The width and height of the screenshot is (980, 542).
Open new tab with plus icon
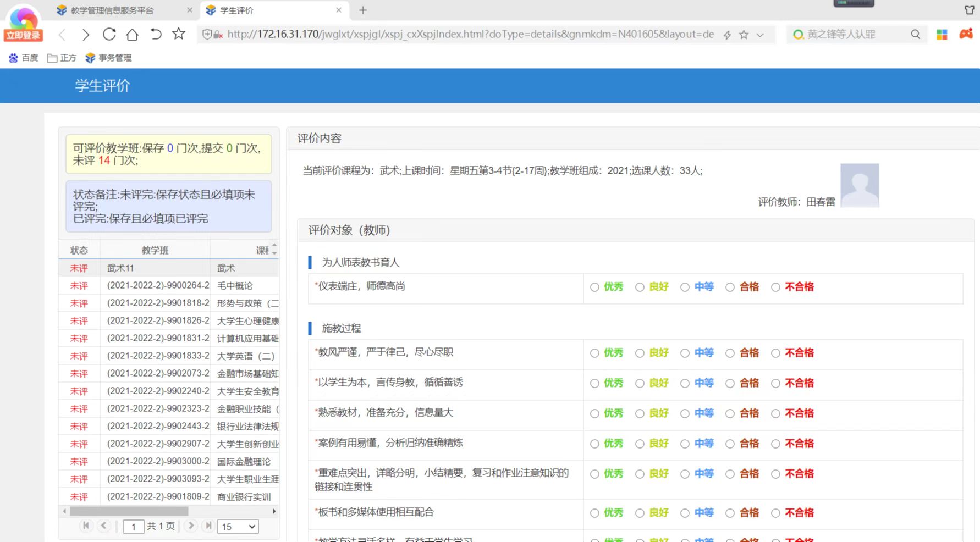point(363,10)
